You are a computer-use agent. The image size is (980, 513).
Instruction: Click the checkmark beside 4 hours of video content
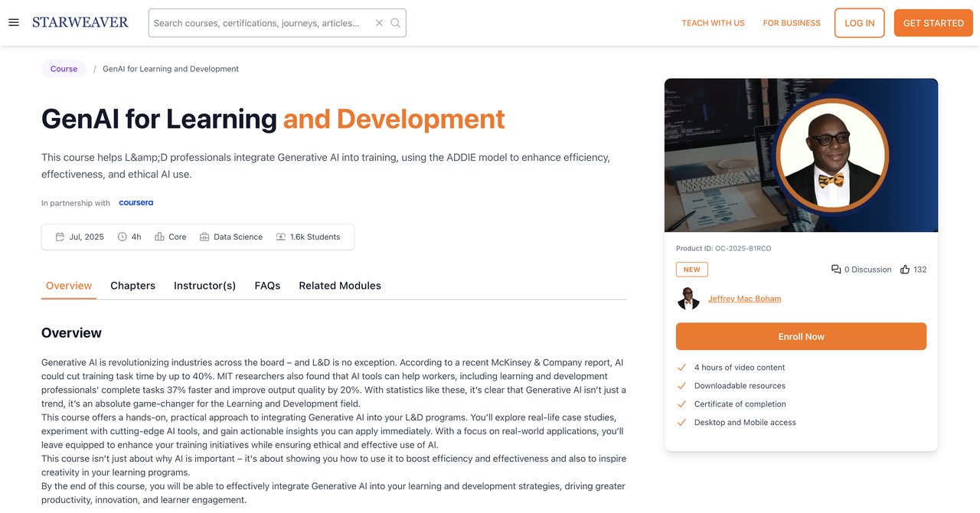[681, 368]
